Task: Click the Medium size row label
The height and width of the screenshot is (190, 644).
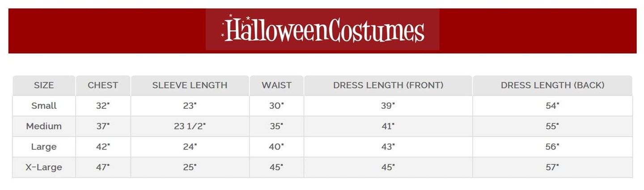Action: pyautogui.click(x=44, y=126)
